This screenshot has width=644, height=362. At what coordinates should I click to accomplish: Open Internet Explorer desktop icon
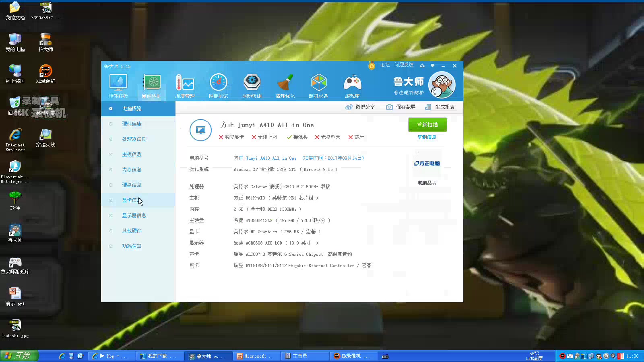pos(15,140)
